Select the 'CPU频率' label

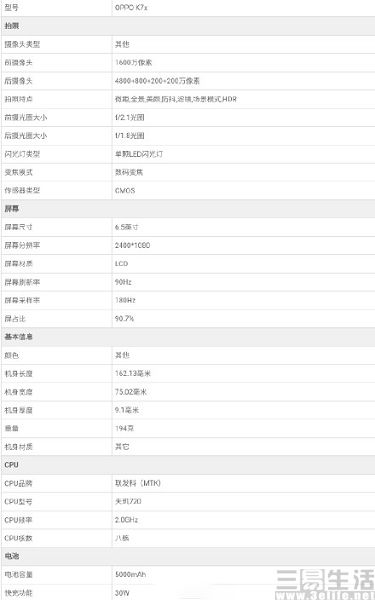(18, 520)
